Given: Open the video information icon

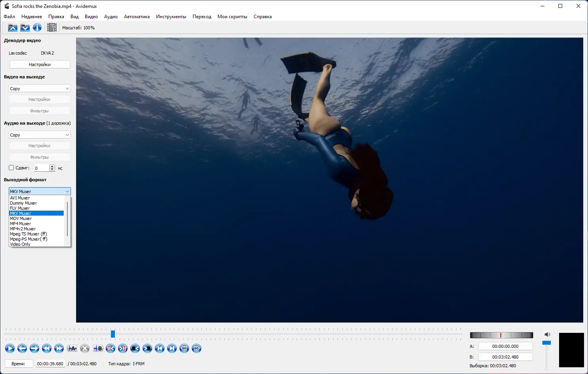Looking at the screenshot, I should tap(37, 27).
